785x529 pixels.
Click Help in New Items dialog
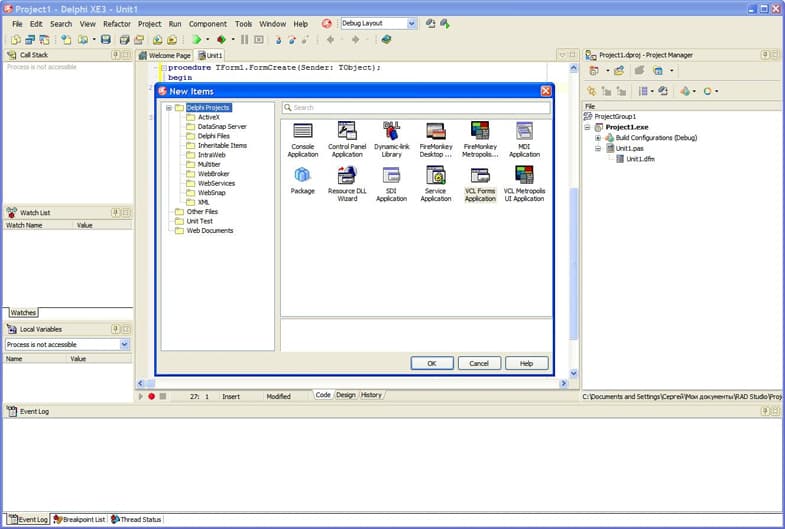[527, 363]
